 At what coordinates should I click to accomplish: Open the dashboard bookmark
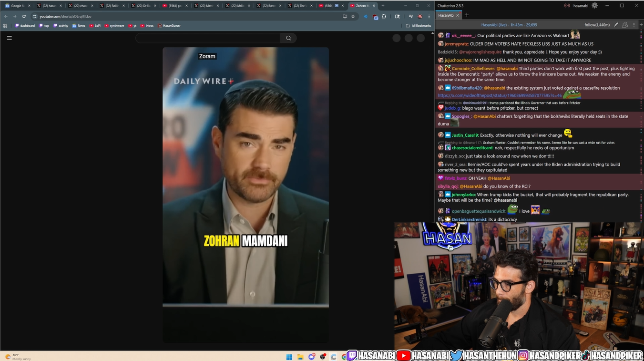point(25,26)
